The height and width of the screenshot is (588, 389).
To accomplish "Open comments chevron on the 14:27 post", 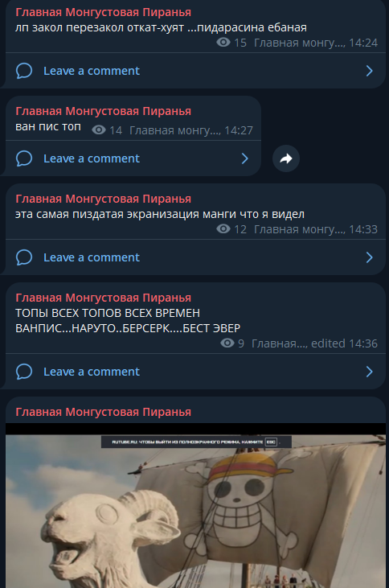I will 245,158.
